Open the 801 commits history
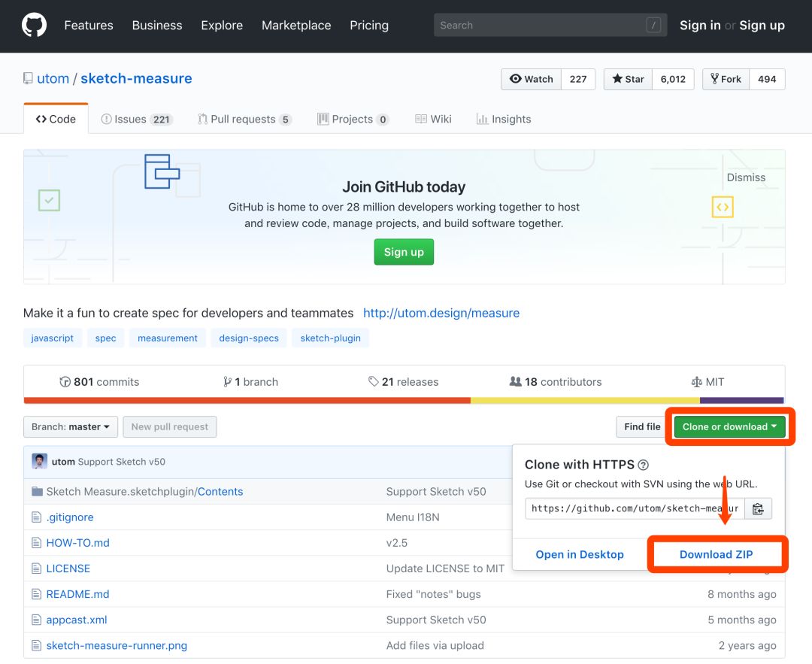Screen dimensions: 812x664 tap(99, 382)
